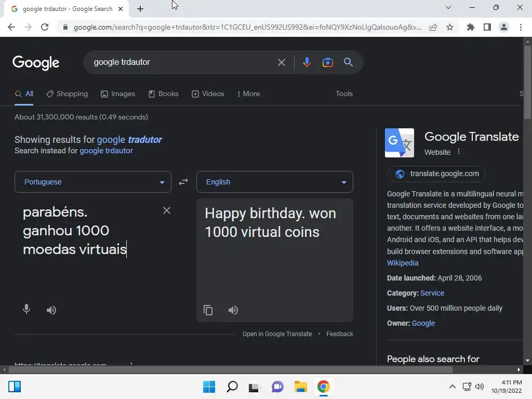Open the search Tools options

tap(344, 94)
